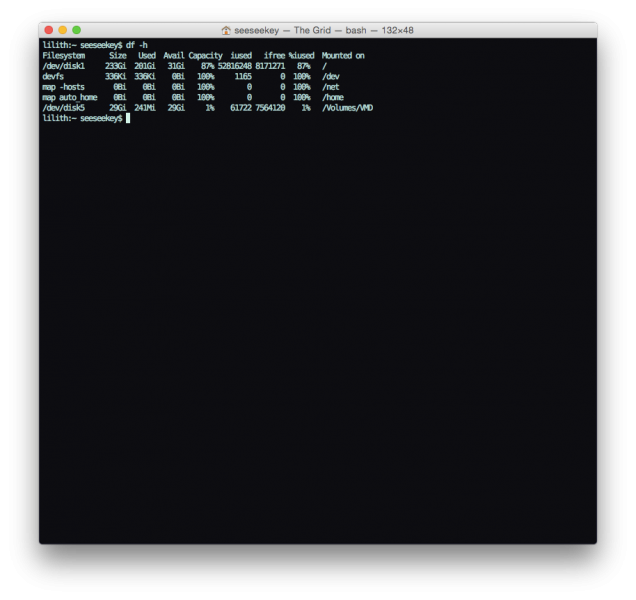Click the '52816248' iused value
Viewport: 636px width, 600px height.
pyautogui.click(x=235, y=66)
